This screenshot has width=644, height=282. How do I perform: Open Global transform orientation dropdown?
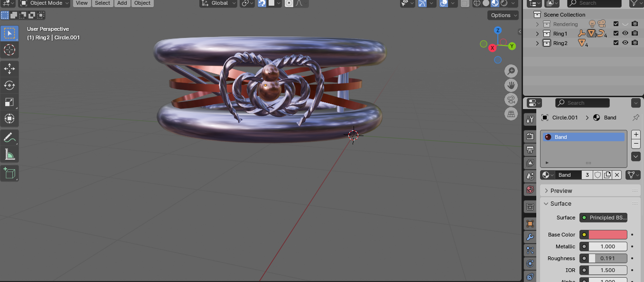click(218, 3)
